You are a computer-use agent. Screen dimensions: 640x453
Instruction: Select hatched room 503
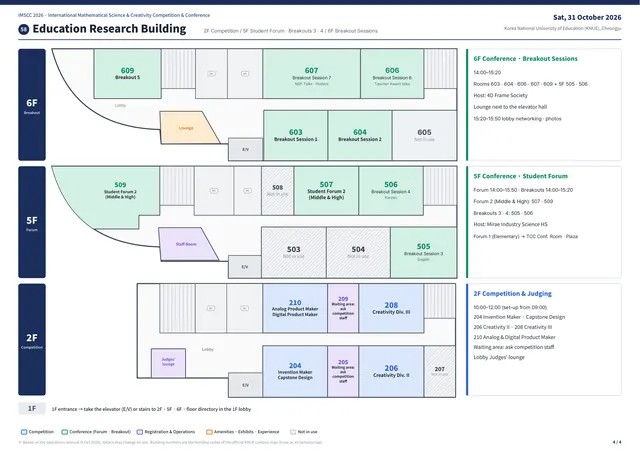pyautogui.click(x=293, y=252)
